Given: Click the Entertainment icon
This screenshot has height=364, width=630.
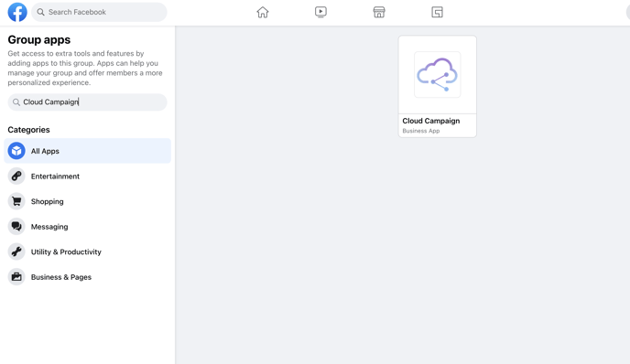Looking at the screenshot, I should [16, 177].
